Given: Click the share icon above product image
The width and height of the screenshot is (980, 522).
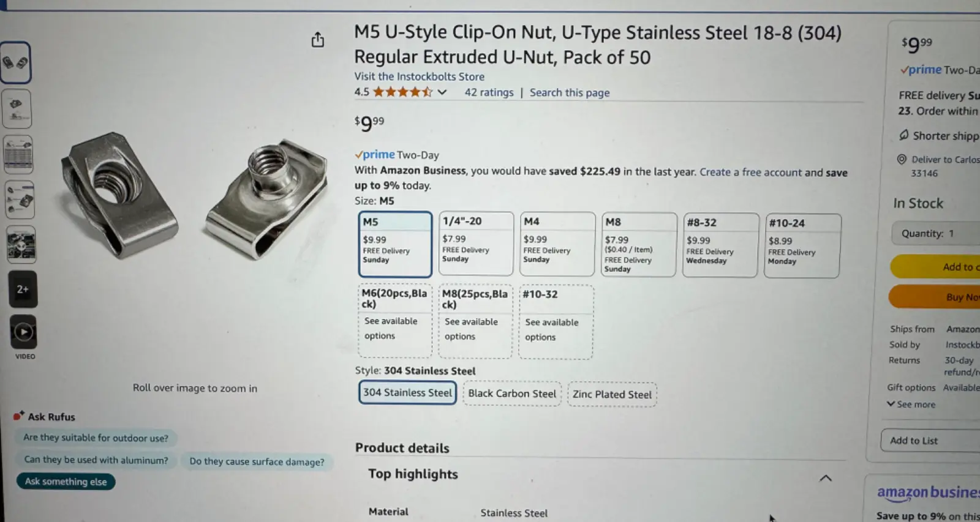Looking at the screenshot, I should 317,40.
